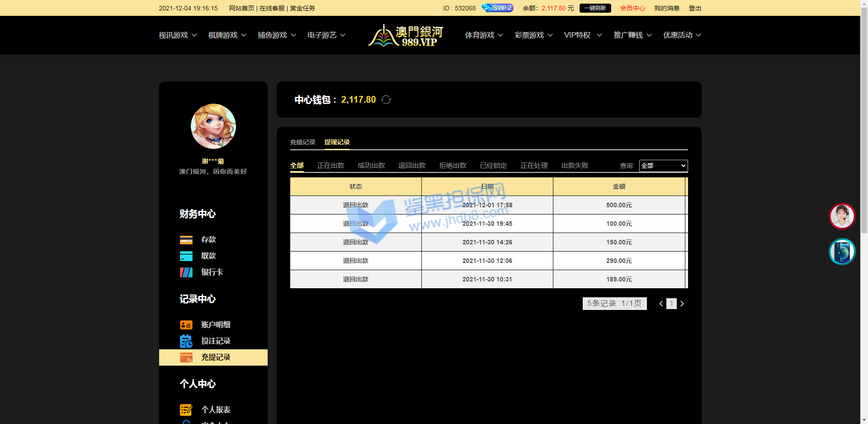Click the wallet balance refresh icon
The height and width of the screenshot is (424, 868).
click(x=386, y=100)
